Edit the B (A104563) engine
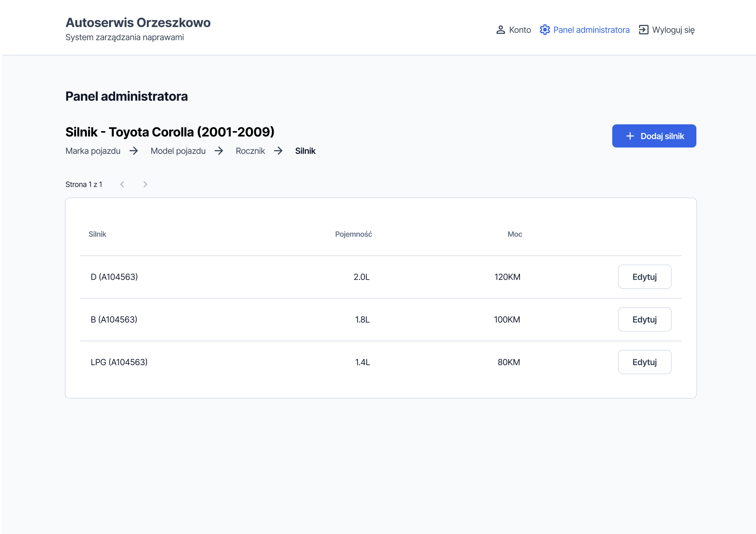The height and width of the screenshot is (534, 756). [x=644, y=320]
